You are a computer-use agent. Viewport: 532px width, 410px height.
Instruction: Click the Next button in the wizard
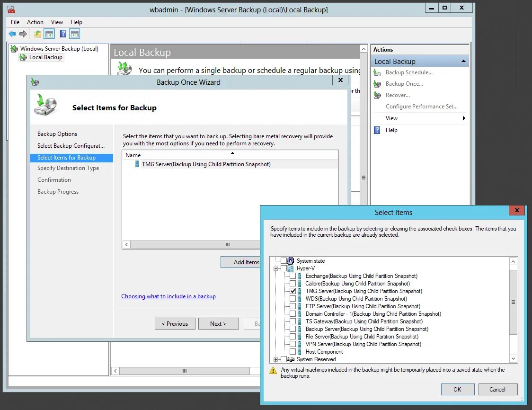218,324
